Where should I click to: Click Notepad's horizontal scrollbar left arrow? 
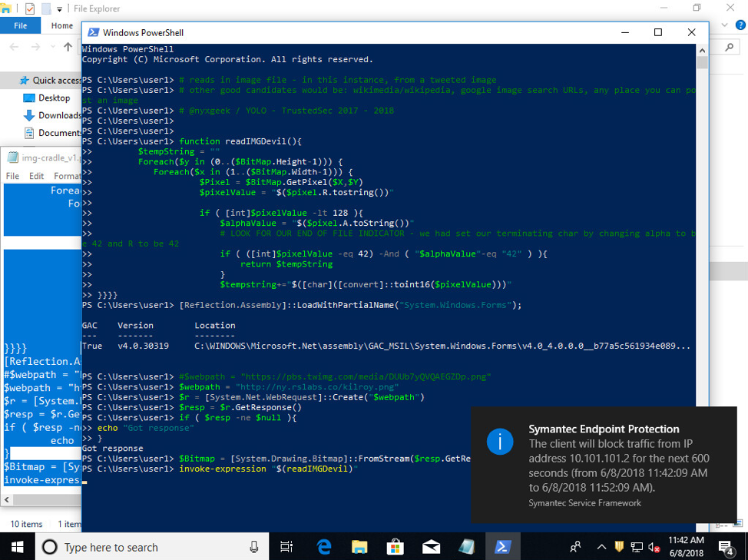pyautogui.click(x=7, y=499)
